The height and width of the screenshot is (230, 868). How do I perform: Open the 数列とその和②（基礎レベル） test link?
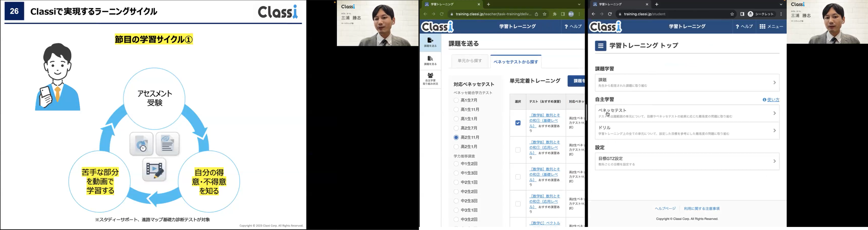click(x=545, y=175)
